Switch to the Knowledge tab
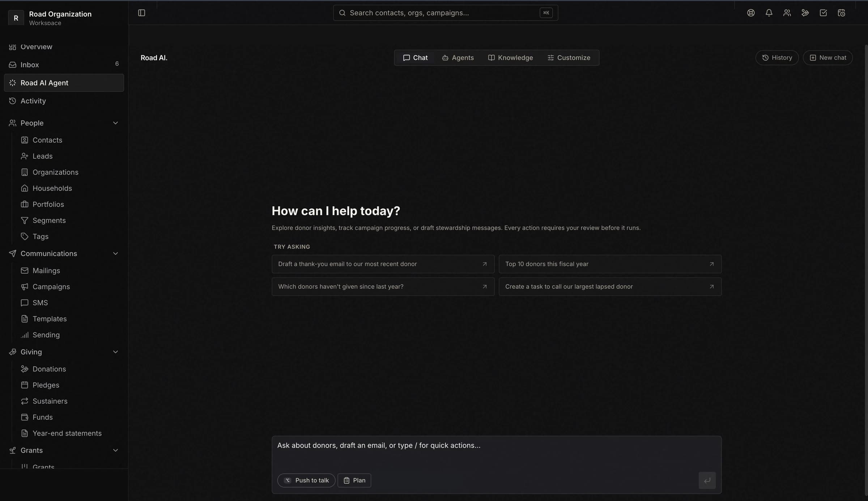The image size is (868, 501). (510, 58)
